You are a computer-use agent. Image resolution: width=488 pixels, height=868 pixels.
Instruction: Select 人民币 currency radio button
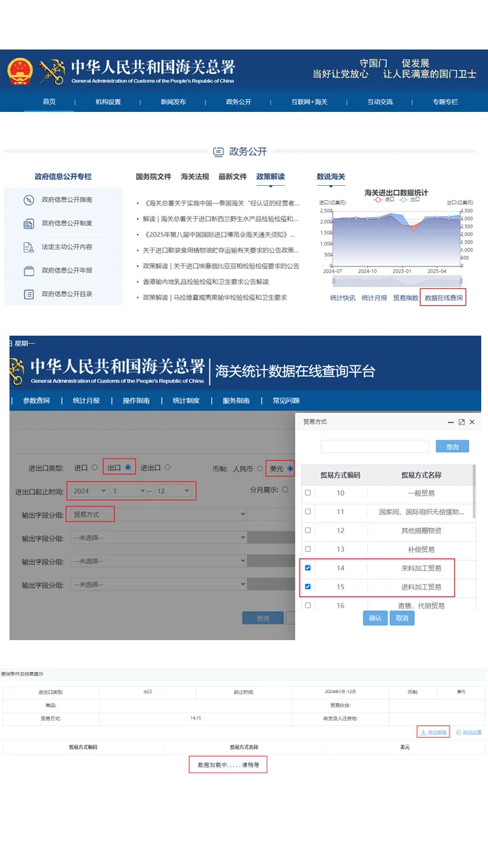(x=260, y=469)
